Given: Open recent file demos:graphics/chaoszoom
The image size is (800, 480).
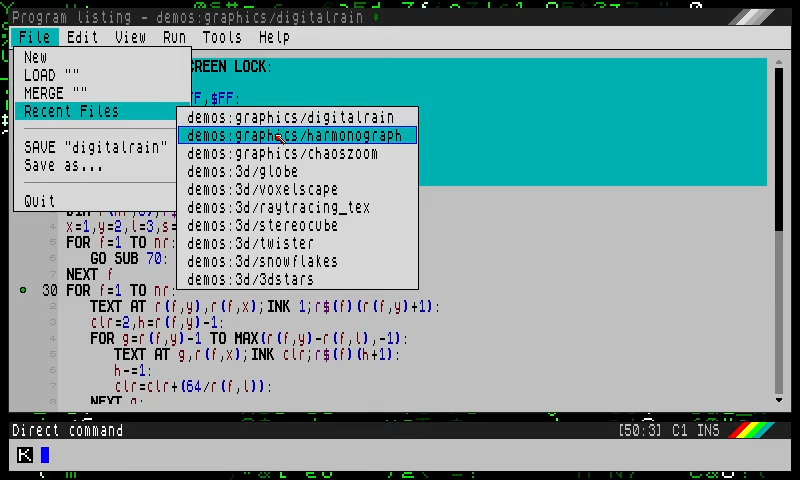Looking at the screenshot, I should click(297, 154).
